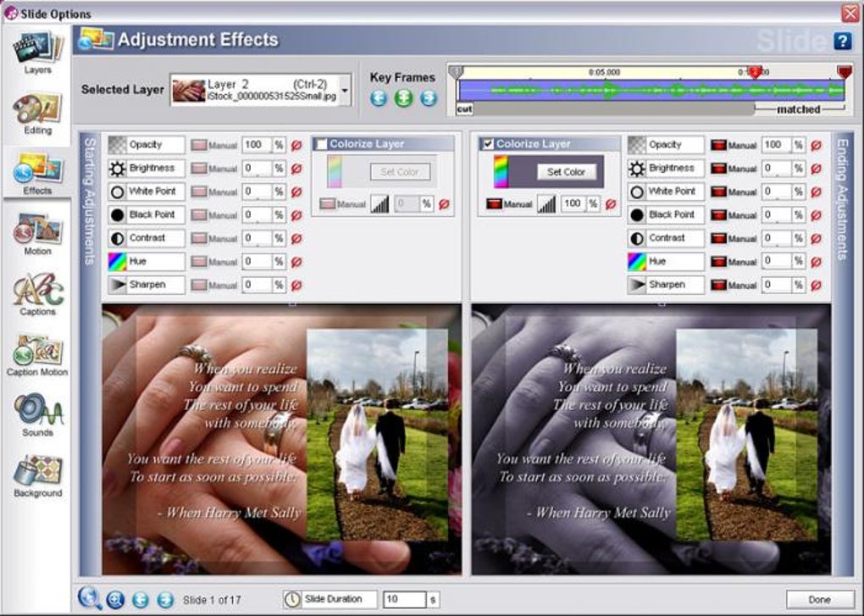Click the starting adjustments preview image
864x616 pixels.
tap(281, 440)
